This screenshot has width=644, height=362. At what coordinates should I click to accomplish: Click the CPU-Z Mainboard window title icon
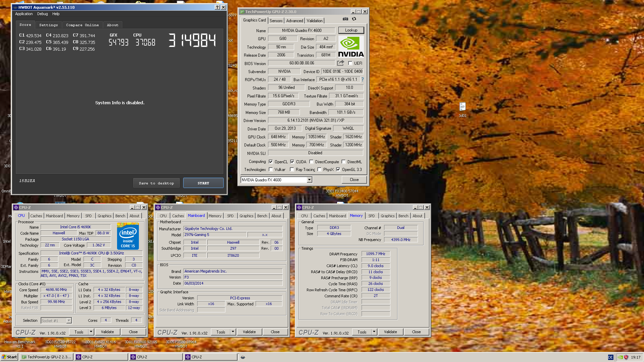pyautogui.click(x=158, y=207)
